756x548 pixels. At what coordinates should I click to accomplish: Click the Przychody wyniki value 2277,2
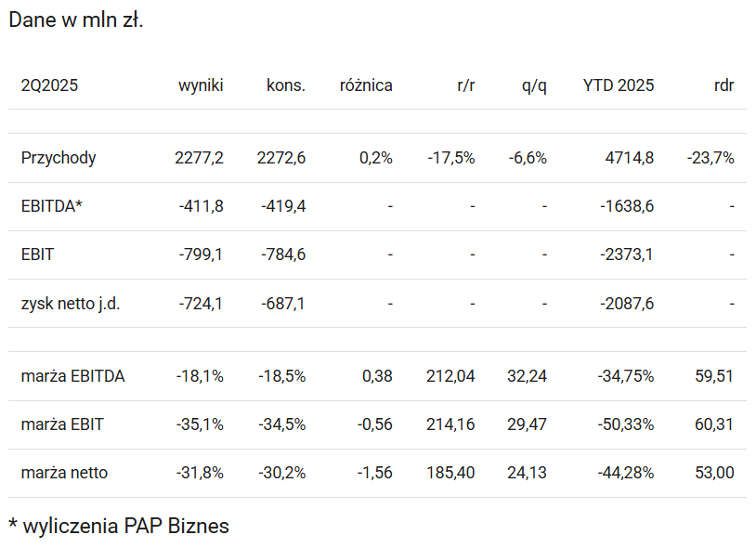(x=199, y=158)
